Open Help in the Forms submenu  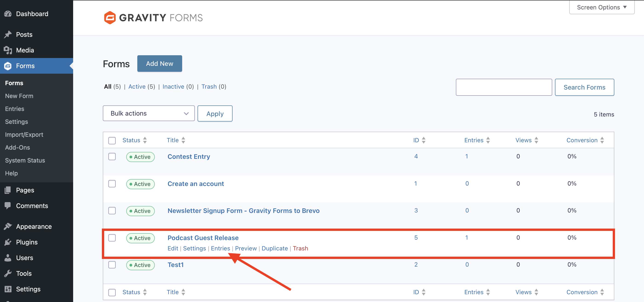tap(11, 173)
